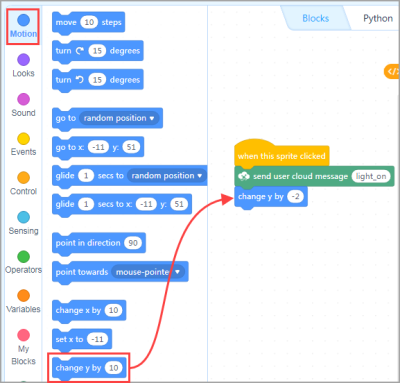
Task: Click the 'move 10 steps' value field
Action: pos(89,22)
